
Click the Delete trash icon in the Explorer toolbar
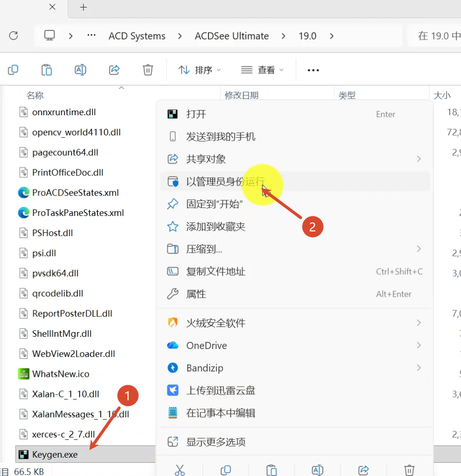click(x=148, y=70)
